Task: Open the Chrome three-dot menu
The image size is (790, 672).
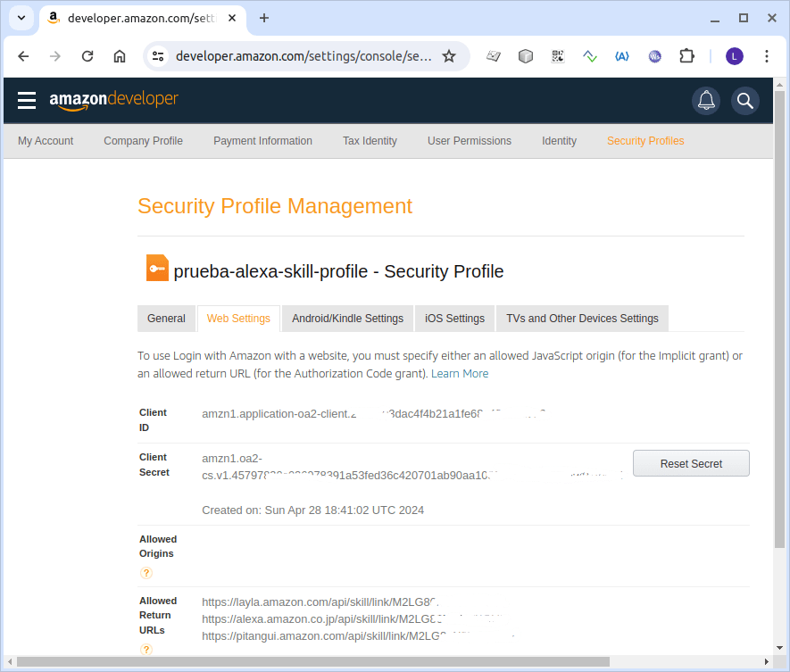Action: click(766, 56)
